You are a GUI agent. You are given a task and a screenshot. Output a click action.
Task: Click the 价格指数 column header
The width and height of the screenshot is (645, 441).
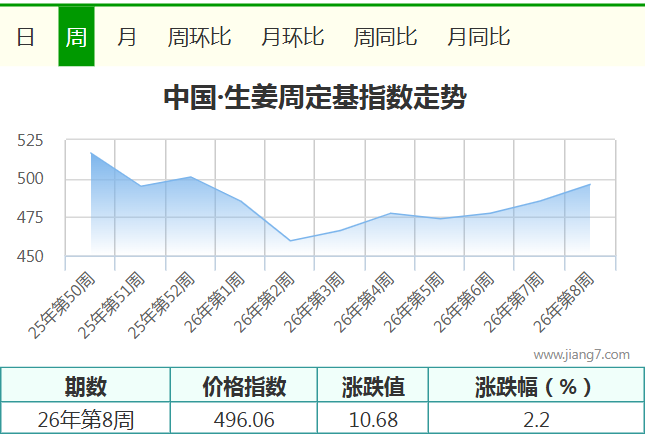[x=244, y=387]
